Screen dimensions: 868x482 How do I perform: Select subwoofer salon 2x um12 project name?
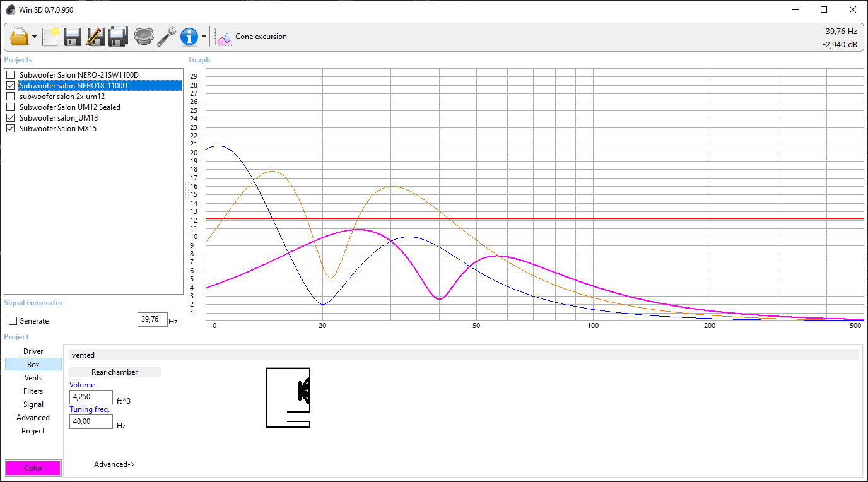[x=62, y=97]
